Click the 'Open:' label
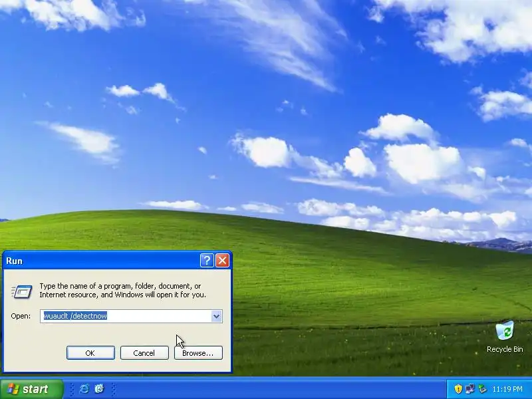 [x=21, y=316]
